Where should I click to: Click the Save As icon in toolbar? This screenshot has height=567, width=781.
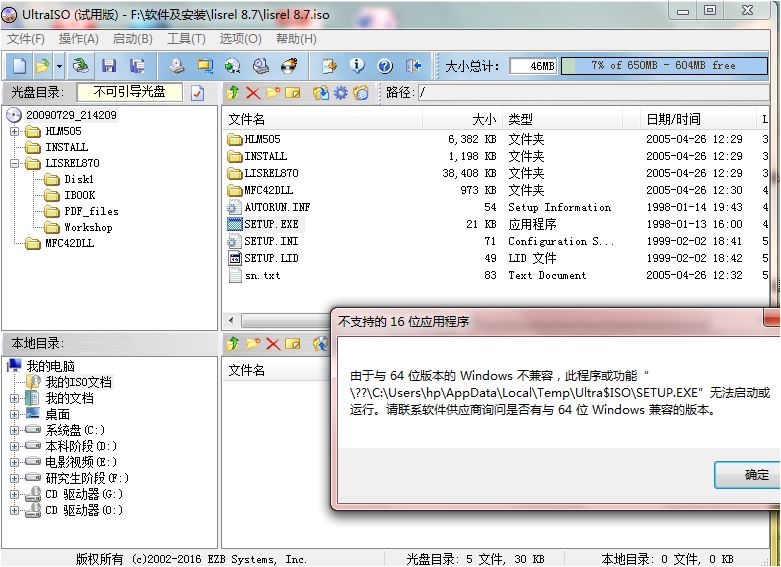pos(136,66)
